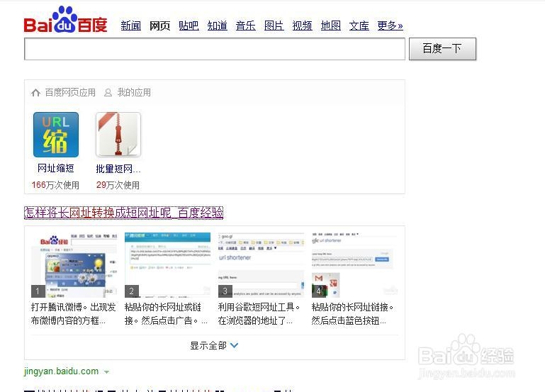Click the 粘贴你的长网址链接 step description
The image size is (545, 392).
point(352,314)
